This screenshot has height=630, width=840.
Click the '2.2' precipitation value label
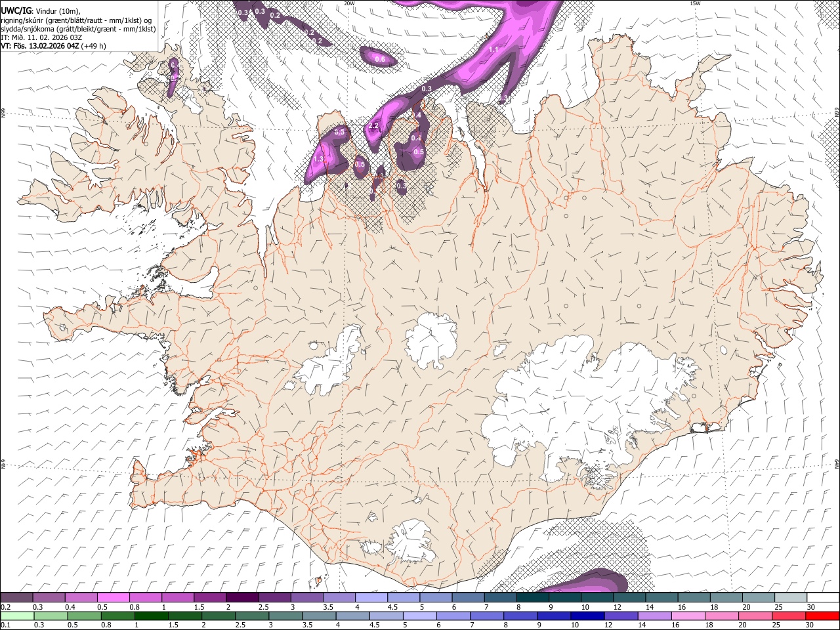374,125
